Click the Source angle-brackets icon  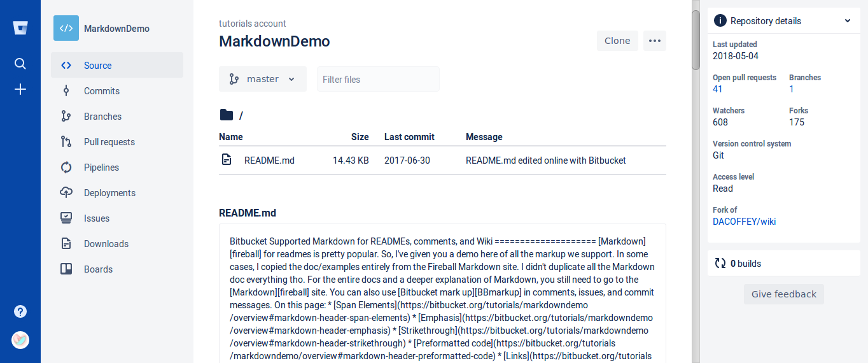pyautogui.click(x=66, y=66)
